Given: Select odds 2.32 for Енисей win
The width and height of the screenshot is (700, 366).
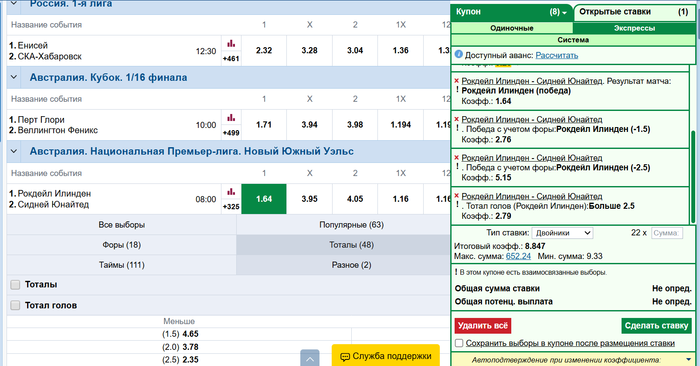Looking at the screenshot, I should (x=264, y=50).
